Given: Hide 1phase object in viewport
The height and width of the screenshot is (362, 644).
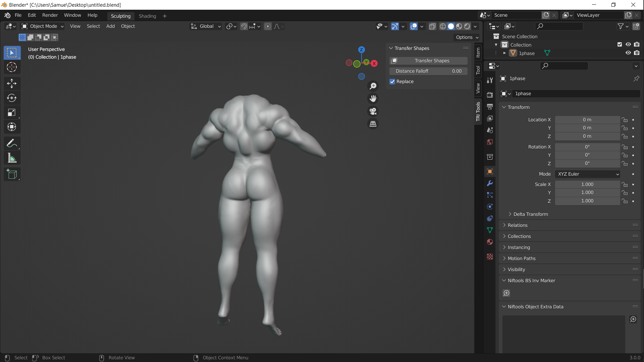Looking at the screenshot, I should pyautogui.click(x=628, y=53).
